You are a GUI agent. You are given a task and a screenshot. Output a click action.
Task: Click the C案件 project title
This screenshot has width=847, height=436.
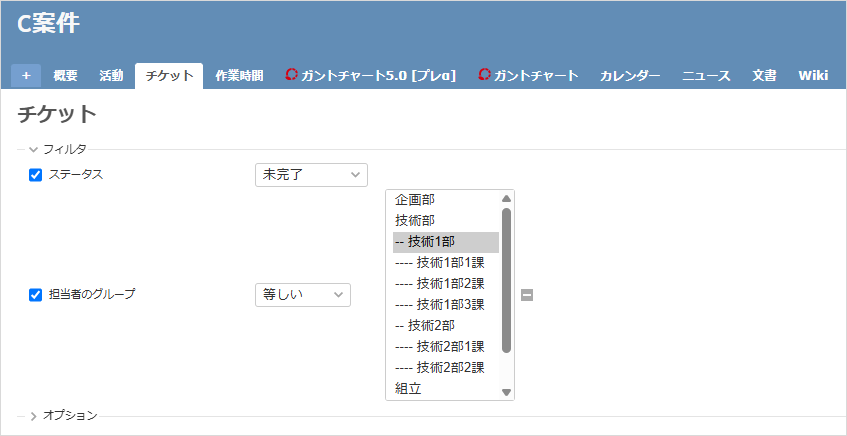(x=48, y=24)
